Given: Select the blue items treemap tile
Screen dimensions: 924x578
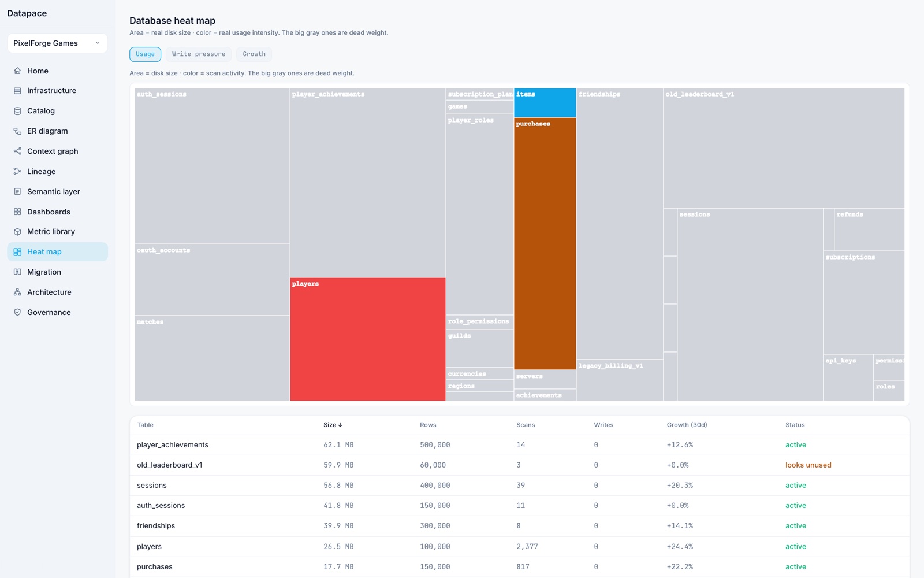Looking at the screenshot, I should point(545,103).
